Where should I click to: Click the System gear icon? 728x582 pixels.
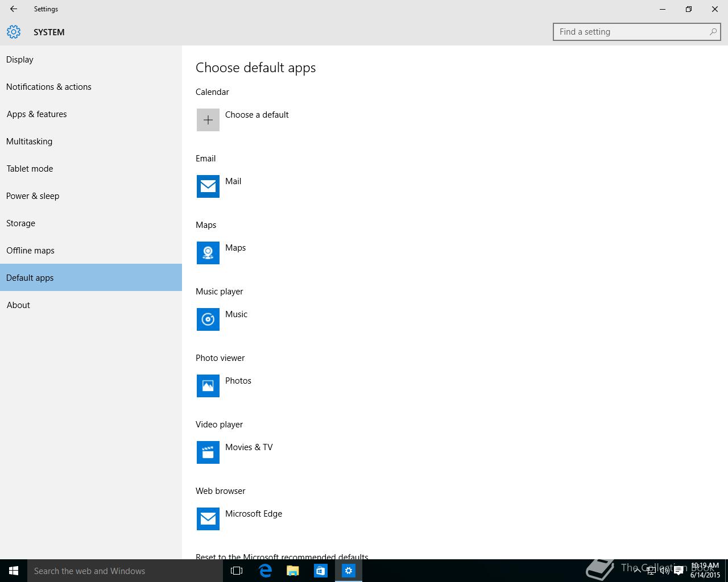pyautogui.click(x=14, y=32)
